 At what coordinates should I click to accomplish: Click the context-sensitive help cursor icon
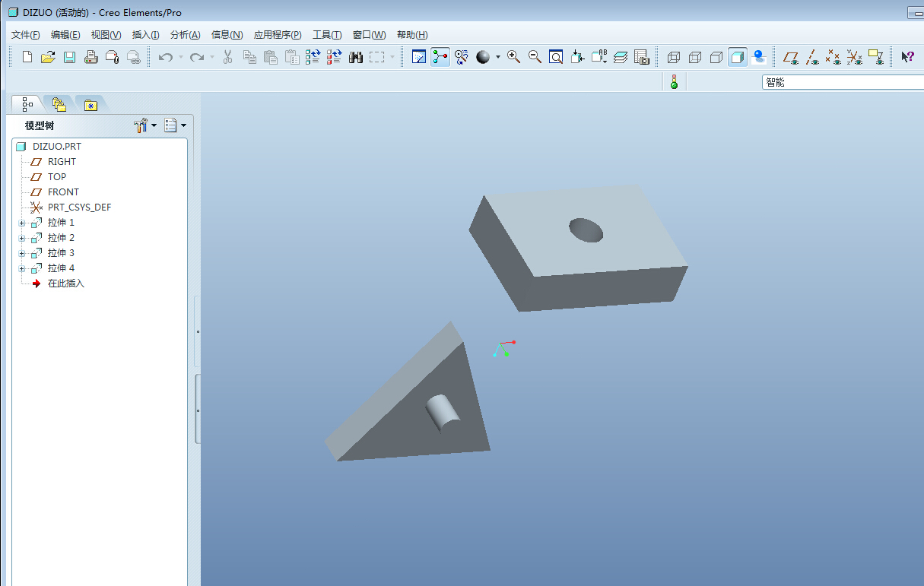(x=907, y=57)
